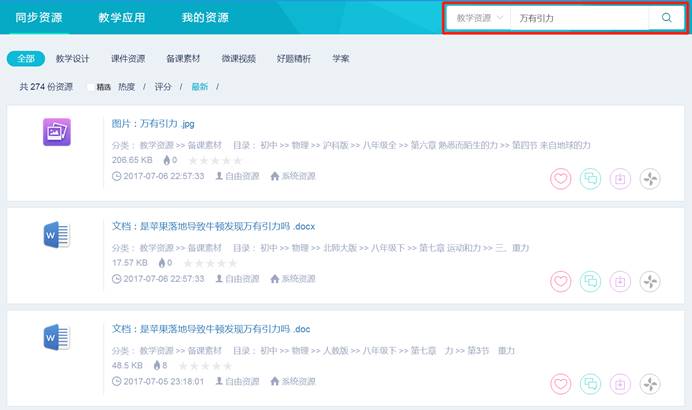The height and width of the screenshot is (410, 692).
Task: Open 文档：是苹果落地导致牛顿发现万有引力吗 .doc link
Action: pos(211,329)
